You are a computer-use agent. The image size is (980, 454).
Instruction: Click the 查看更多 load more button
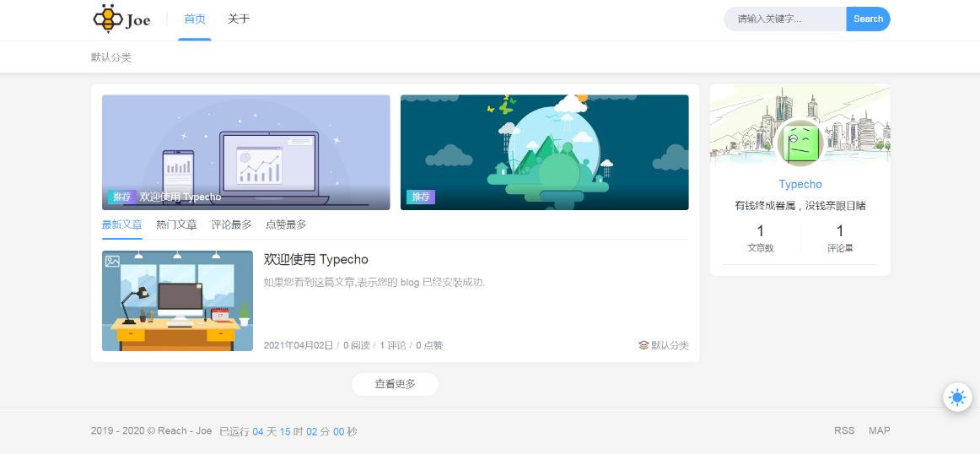395,384
